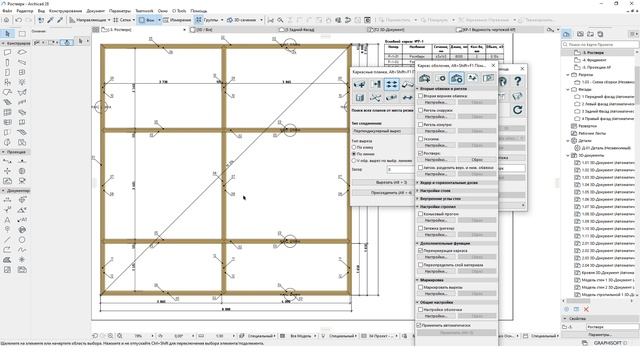Click the Вырезать (Alt + 3) button
The image size is (640, 360).
(x=383, y=182)
